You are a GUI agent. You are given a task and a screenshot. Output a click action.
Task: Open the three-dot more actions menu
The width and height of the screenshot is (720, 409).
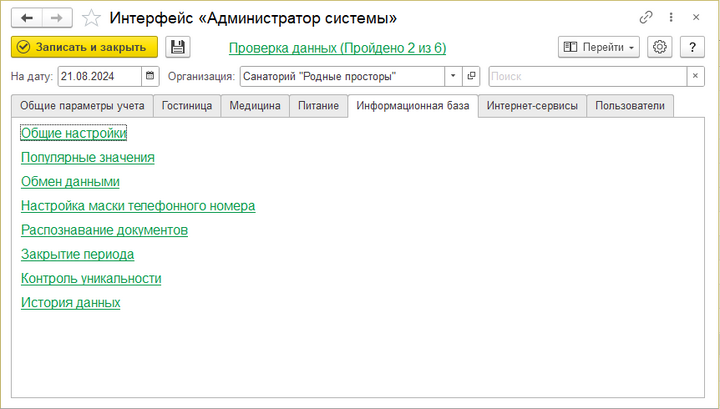point(671,17)
